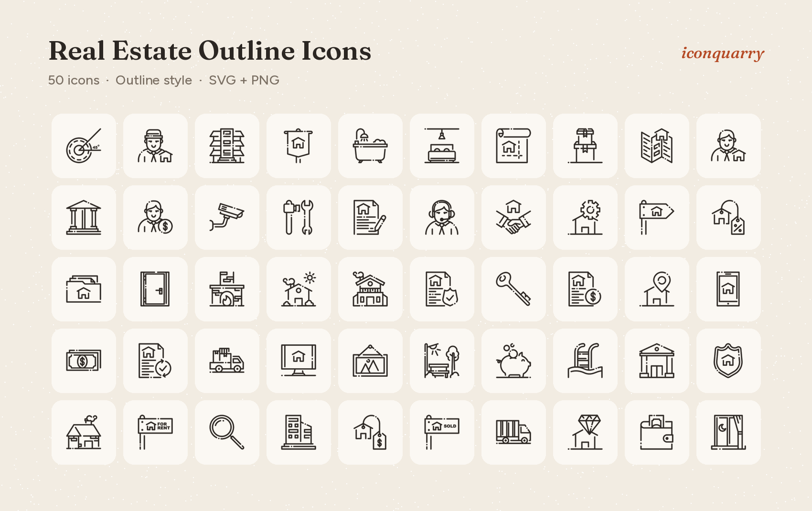
Task: Click the support agent with headset icon
Action: click(x=442, y=217)
